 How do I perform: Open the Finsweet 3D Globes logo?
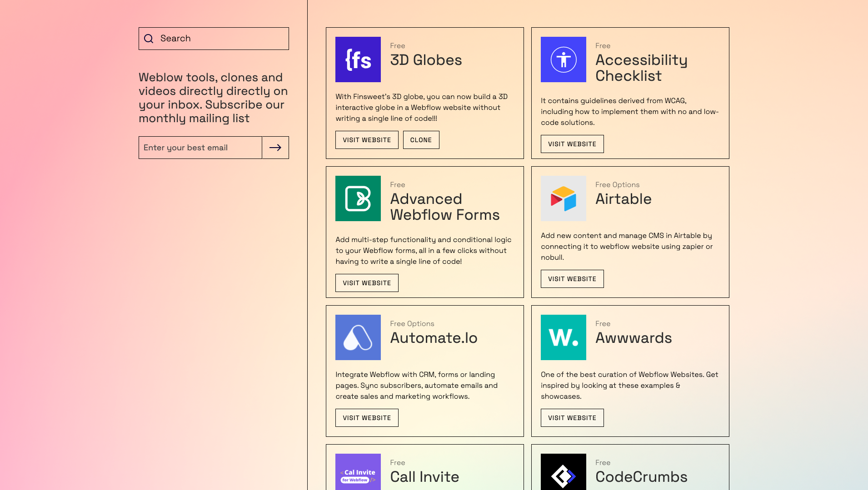click(x=358, y=59)
